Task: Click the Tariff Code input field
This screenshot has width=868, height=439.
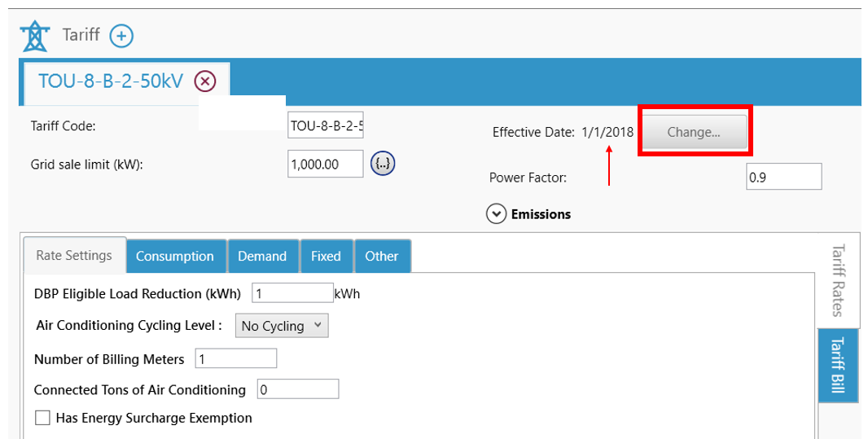Action: coord(326,126)
